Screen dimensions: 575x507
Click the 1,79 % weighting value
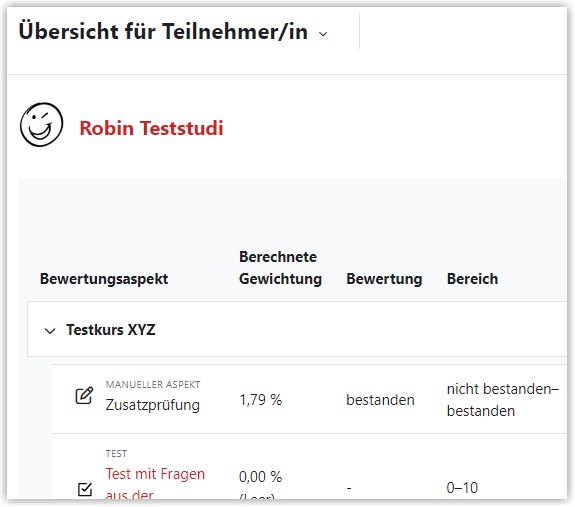coord(261,400)
